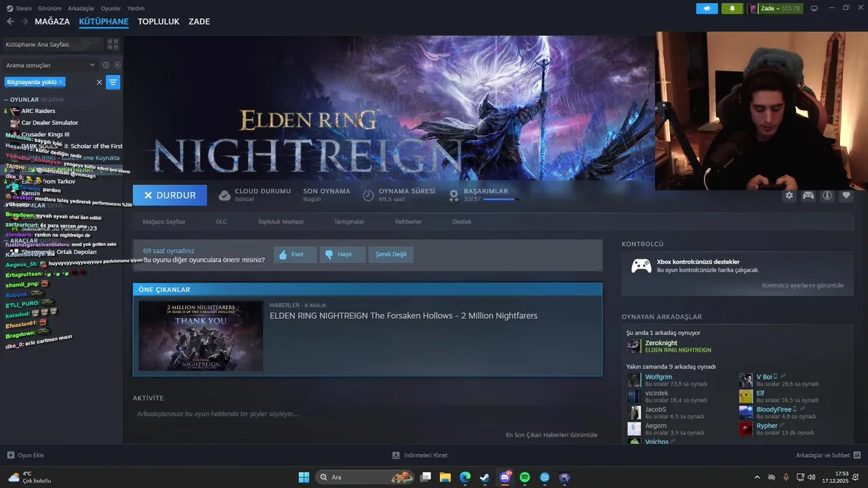Open 2 Million Nightfarers news thumbnail
Image resolution: width=868 pixels, height=488 pixels.
pos(201,335)
